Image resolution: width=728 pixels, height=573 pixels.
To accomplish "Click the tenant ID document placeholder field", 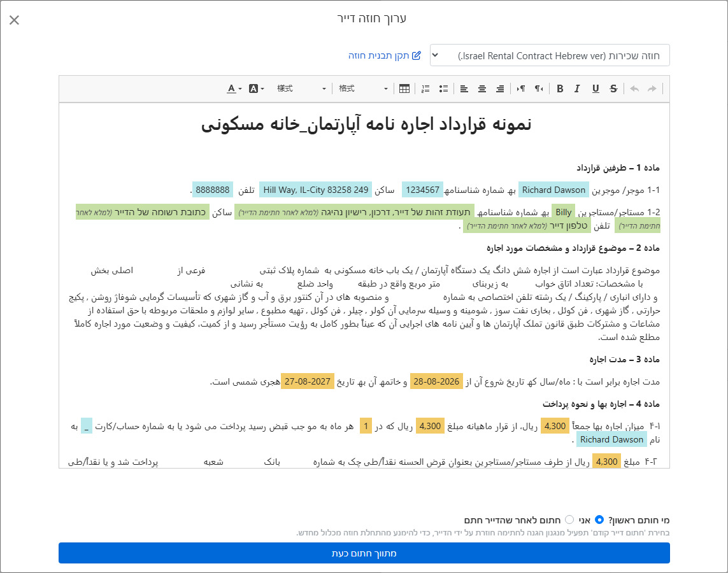I will click(354, 212).
